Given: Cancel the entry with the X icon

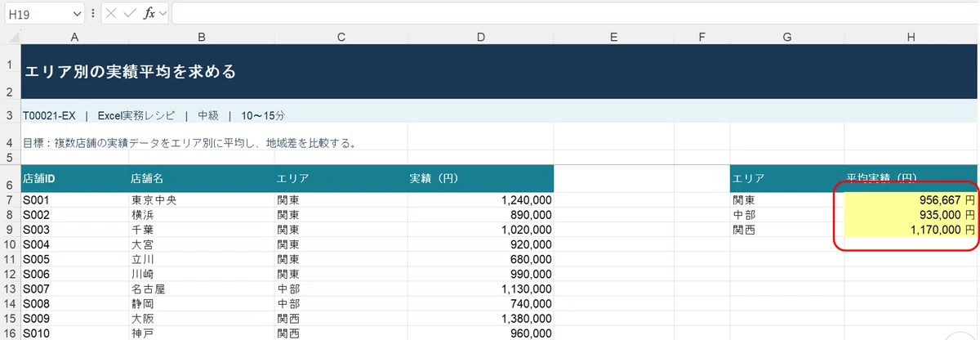Looking at the screenshot, I should 111,14.
